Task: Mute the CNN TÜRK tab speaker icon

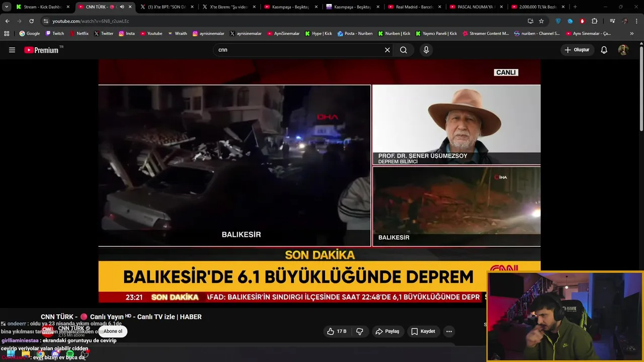Action: [122, 7]
